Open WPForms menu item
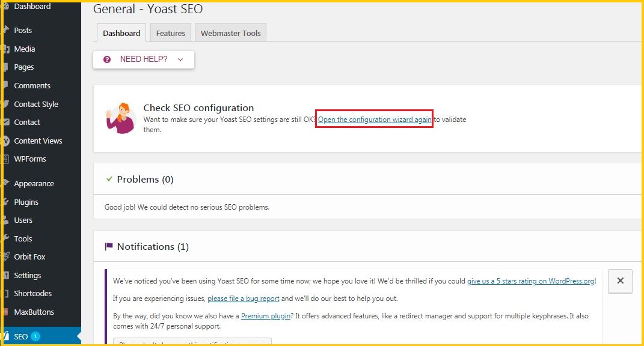The image size is (644, 346). [30, 159]
